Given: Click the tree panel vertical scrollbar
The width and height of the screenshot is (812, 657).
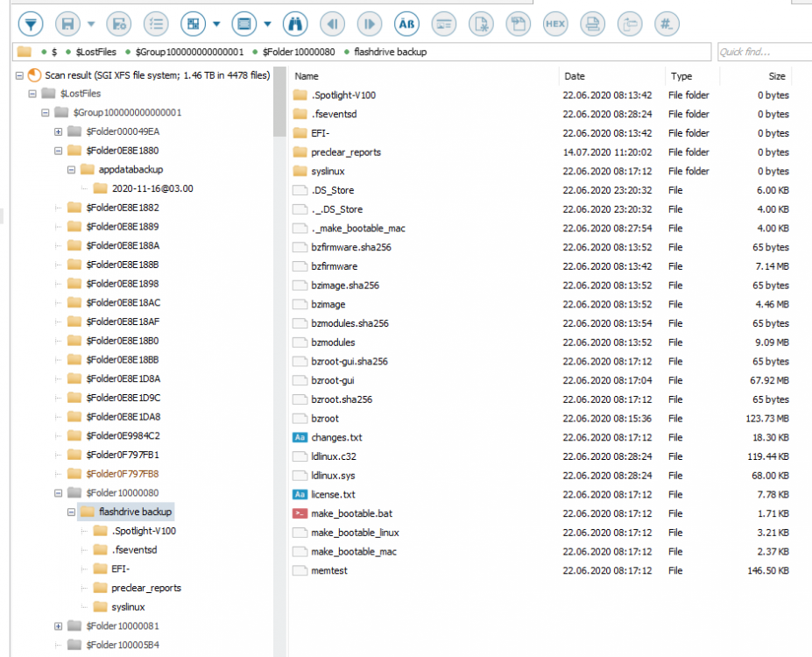Looking at the screenshot, I should (279, 102).
